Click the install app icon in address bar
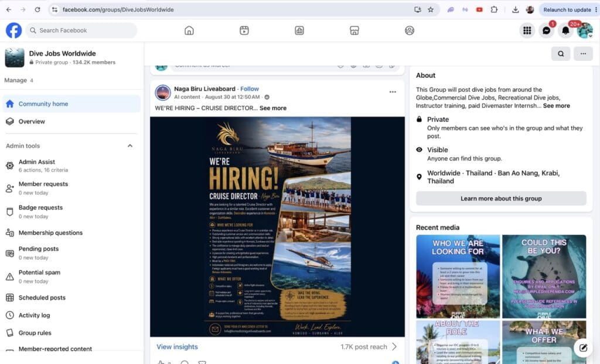600x364 pixels. click(417, 9)
